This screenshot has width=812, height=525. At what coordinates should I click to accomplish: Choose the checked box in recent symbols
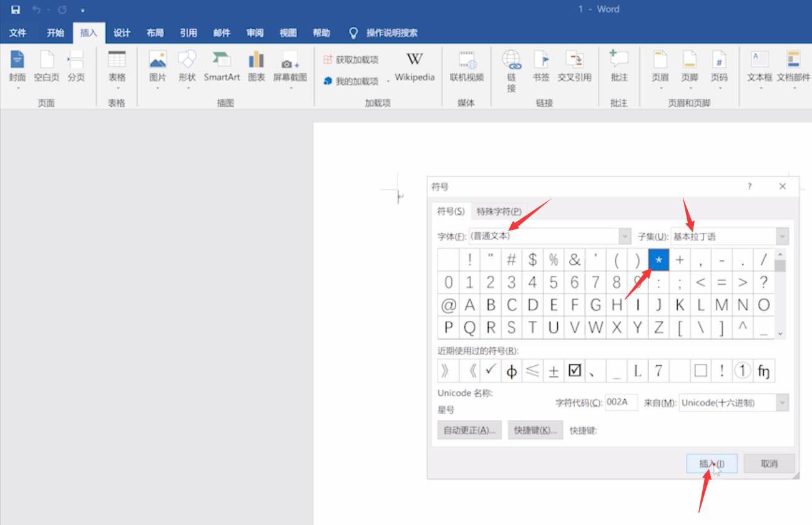coord(575,371)
